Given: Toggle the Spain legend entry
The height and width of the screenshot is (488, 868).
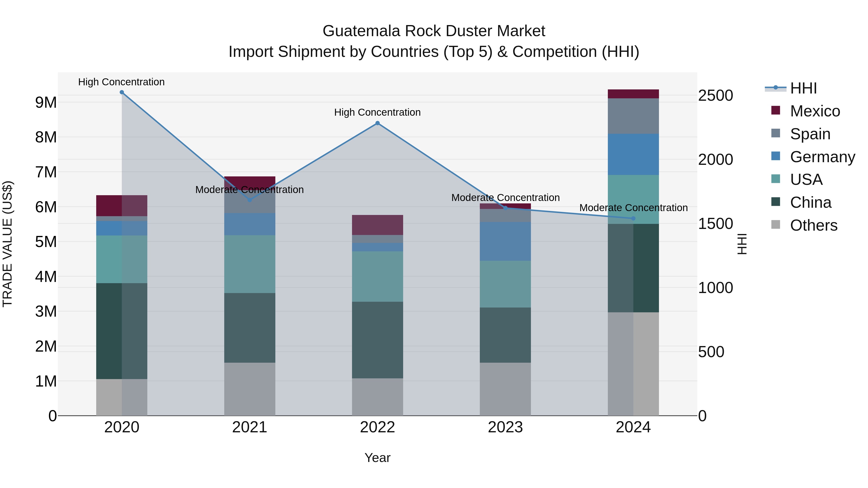Looking at the screenshot, I should click(801, 134).
